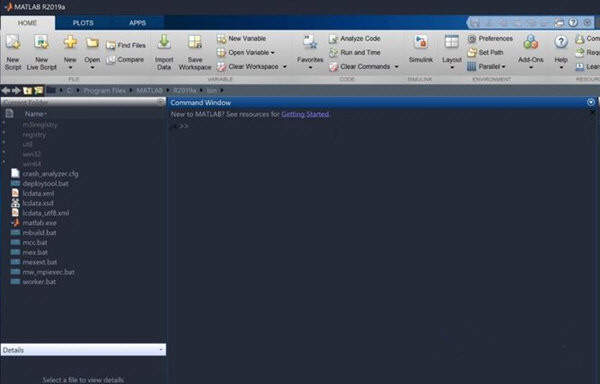Open dropdown arrow under Favorites

pos(310,68)
